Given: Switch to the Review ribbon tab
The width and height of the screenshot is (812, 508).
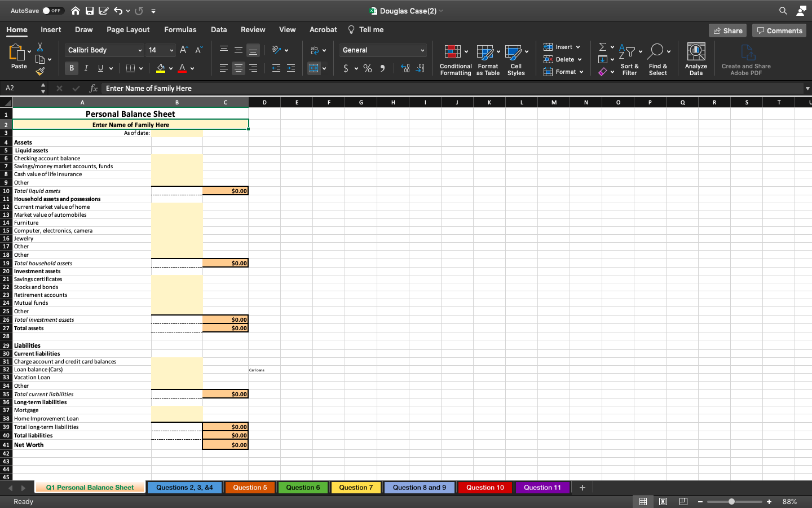Looking at the screenshot, I should [253, 29].
